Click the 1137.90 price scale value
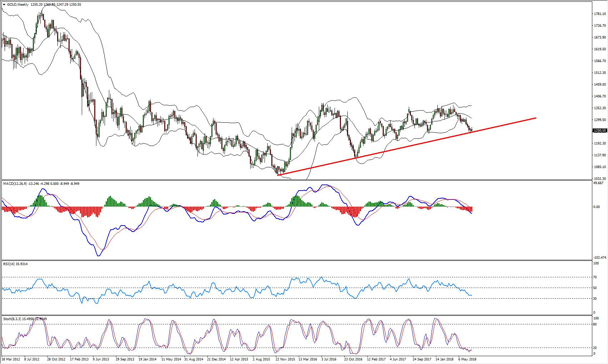Image resolution: width=608 pixels, height=364 pixels. [x=600, y=155]
